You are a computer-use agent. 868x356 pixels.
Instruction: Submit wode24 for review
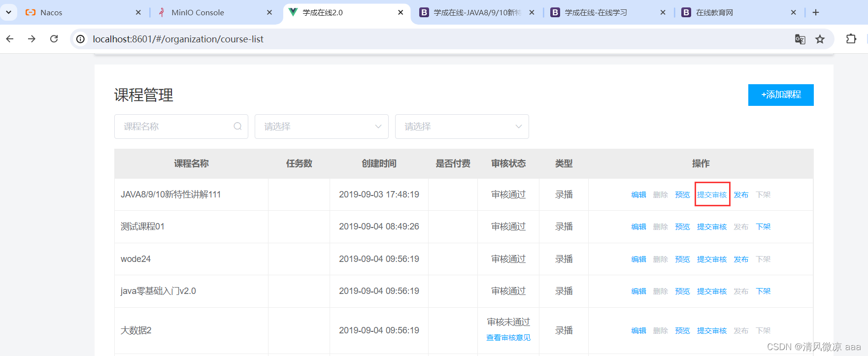[712, 259]
